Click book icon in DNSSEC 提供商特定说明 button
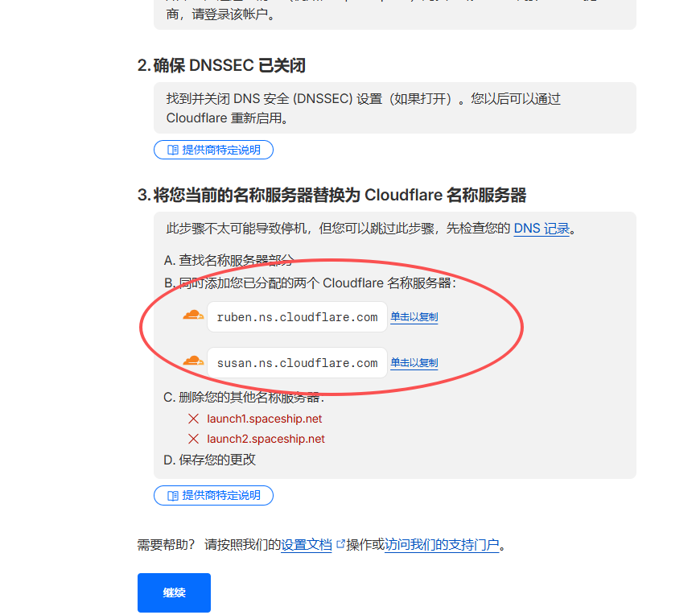Screen dimensions: 700x615 tap(173, 150)
